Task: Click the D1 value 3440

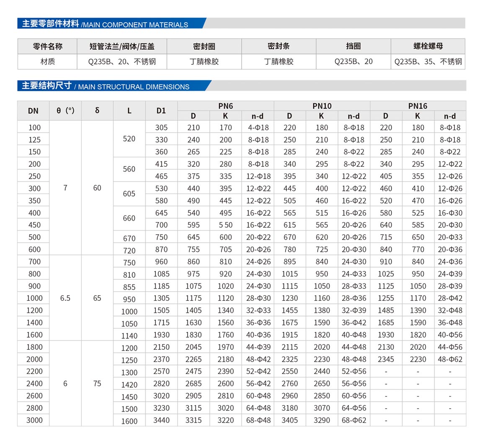Action: click(x=161, y=420)
